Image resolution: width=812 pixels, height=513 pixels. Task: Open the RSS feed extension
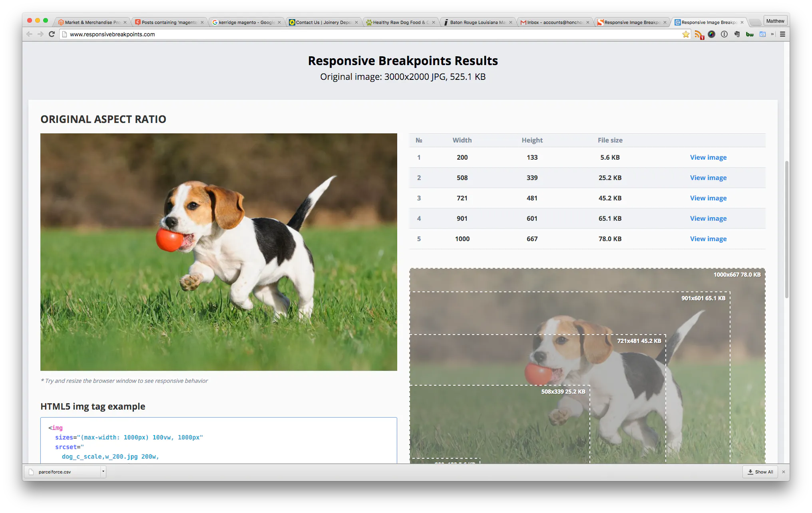point(699,35)
